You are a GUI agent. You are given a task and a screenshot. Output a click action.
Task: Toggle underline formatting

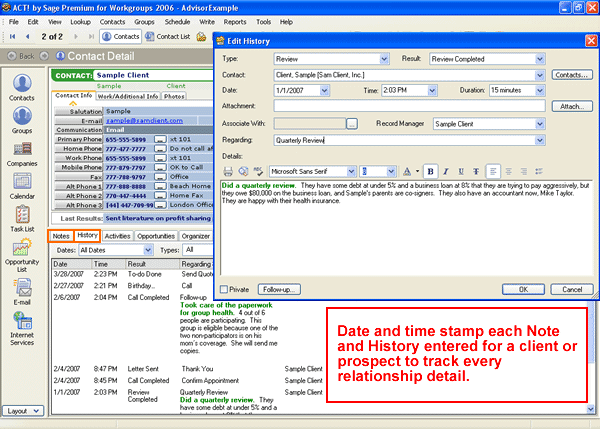click(461, 171)
